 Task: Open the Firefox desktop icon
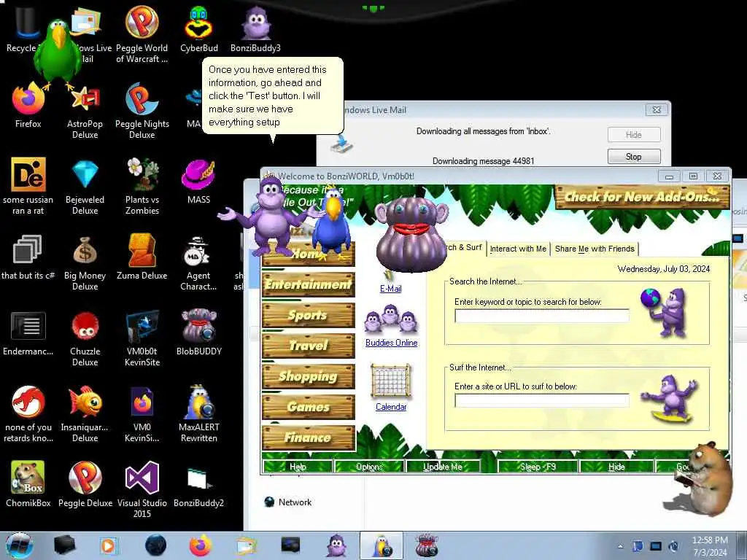(28, 106)
